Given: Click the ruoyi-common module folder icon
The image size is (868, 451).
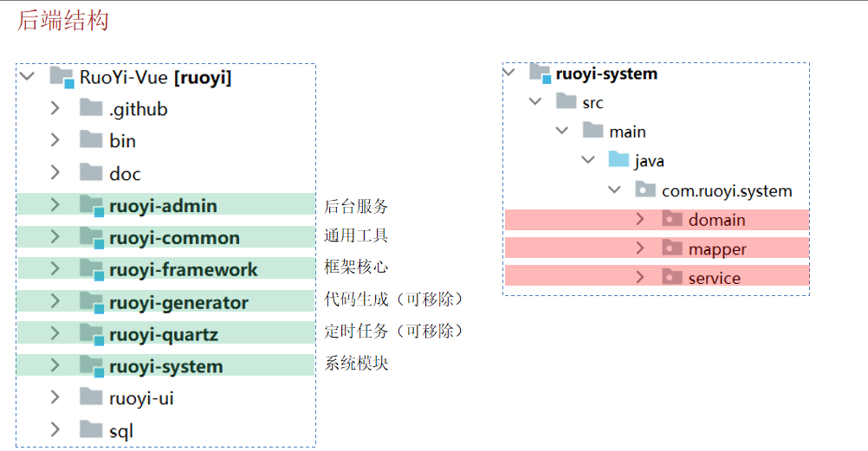Looking at the screenshot, I should click(x=92, y=238).
